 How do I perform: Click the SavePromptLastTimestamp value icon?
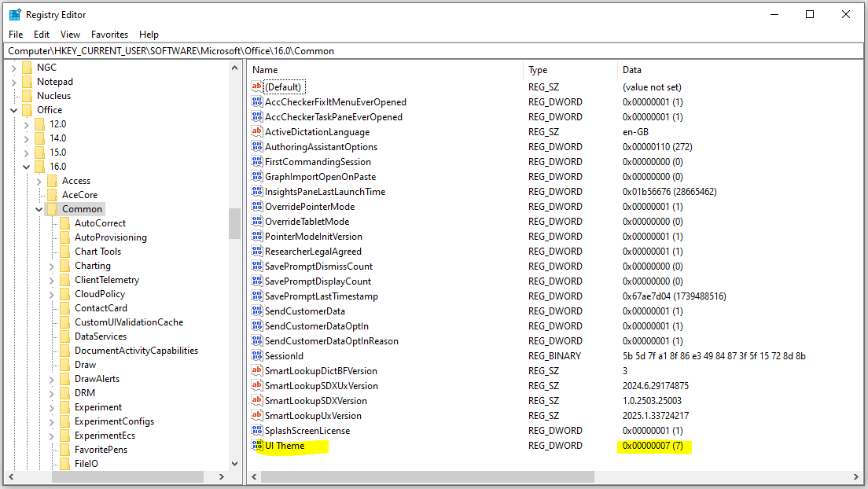257,296
